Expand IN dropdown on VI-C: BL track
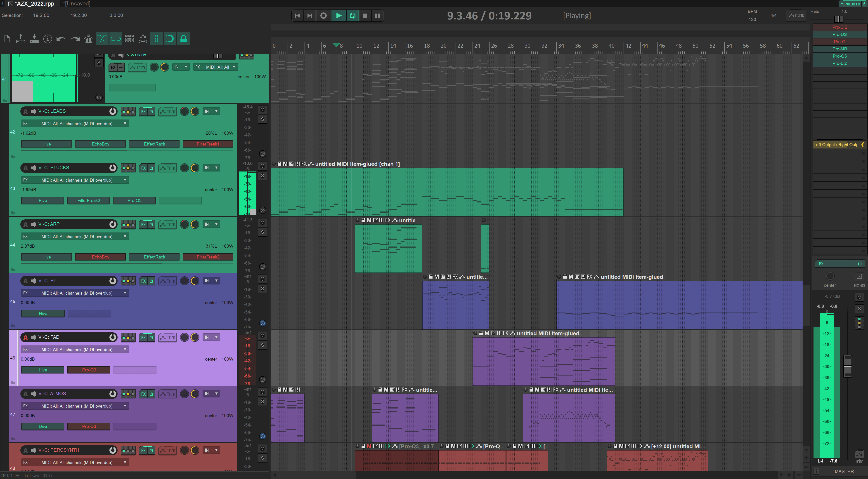The width and height of the screenshot is (868, 479). click(x=211, y=281)
